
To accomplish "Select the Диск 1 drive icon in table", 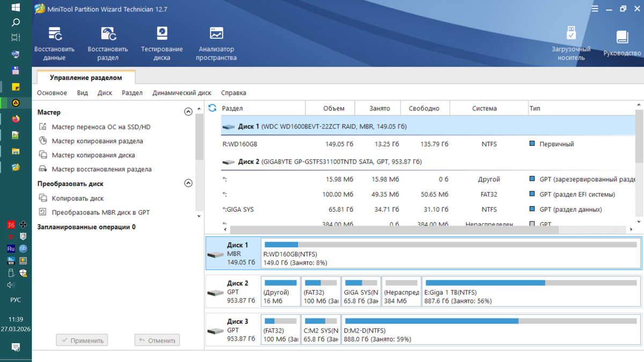I will (x=229, y=127).
